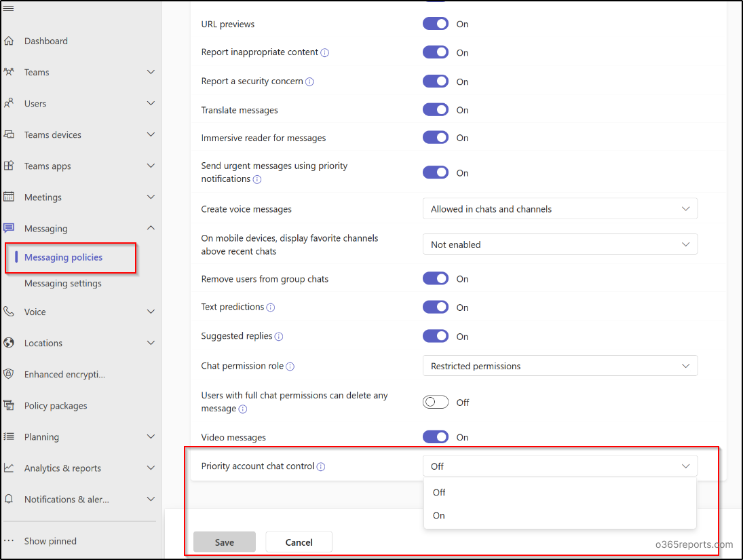Go to Dashboard in sidebar
743x560 pixels.
pyautogui.click(x=46, y=41)
